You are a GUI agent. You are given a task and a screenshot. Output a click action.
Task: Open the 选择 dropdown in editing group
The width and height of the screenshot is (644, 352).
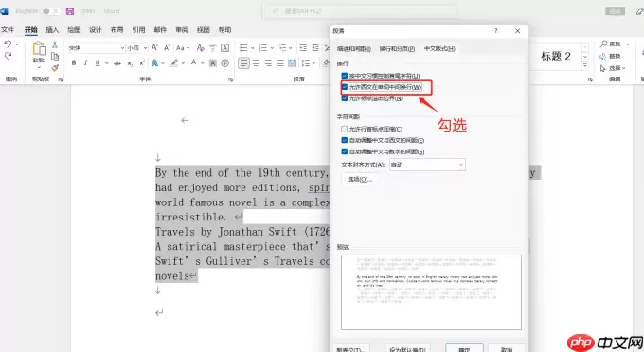613,68
